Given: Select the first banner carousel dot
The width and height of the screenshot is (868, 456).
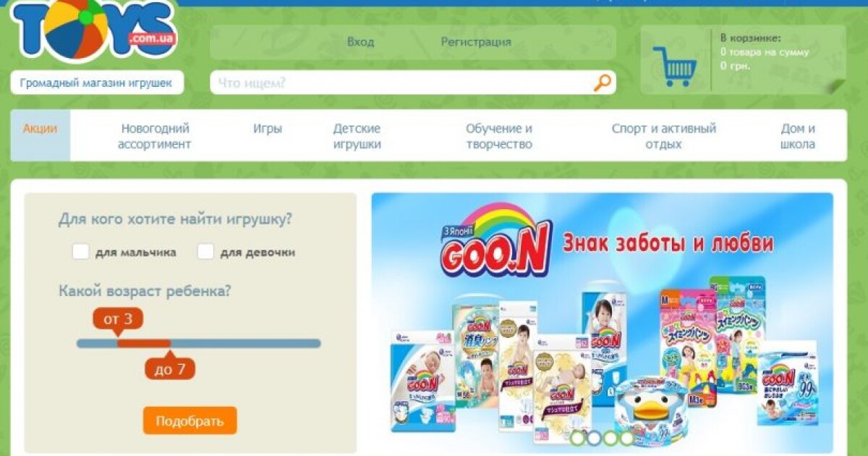Looking at the screenshot, I should pyautogui.click(x=578, y=438).
